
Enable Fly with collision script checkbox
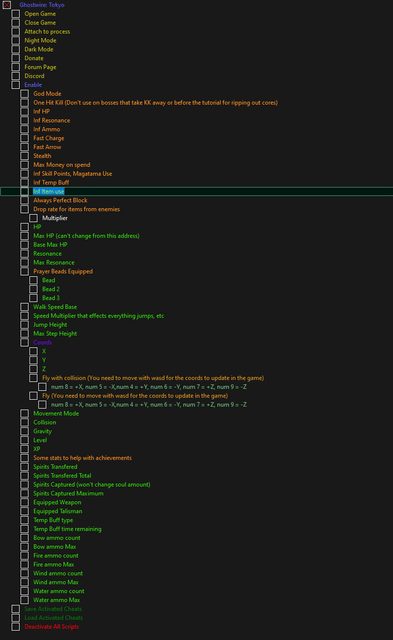click(x=33, y=378)
